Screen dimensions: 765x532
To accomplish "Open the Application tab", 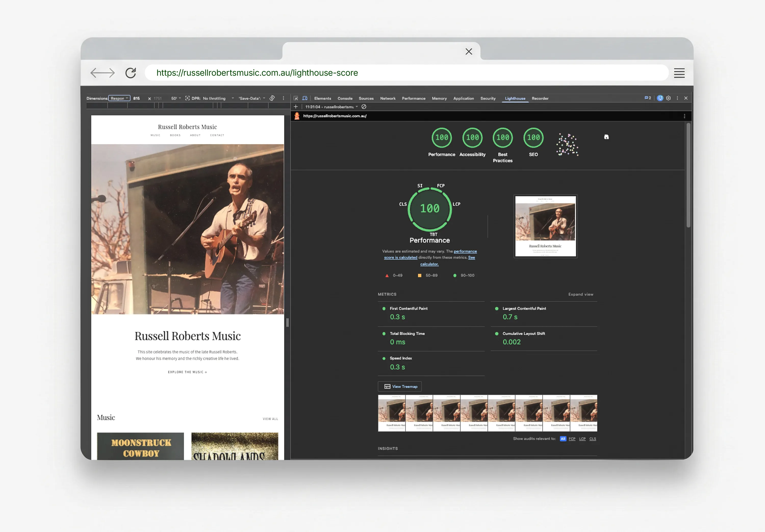I will pos(464,98).
